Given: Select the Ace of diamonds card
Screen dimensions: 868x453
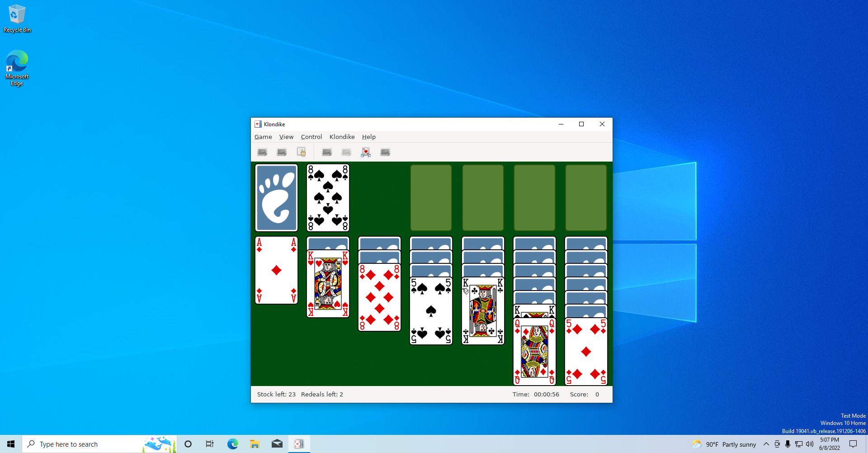Looking at the screenshot, I should 276,270.
